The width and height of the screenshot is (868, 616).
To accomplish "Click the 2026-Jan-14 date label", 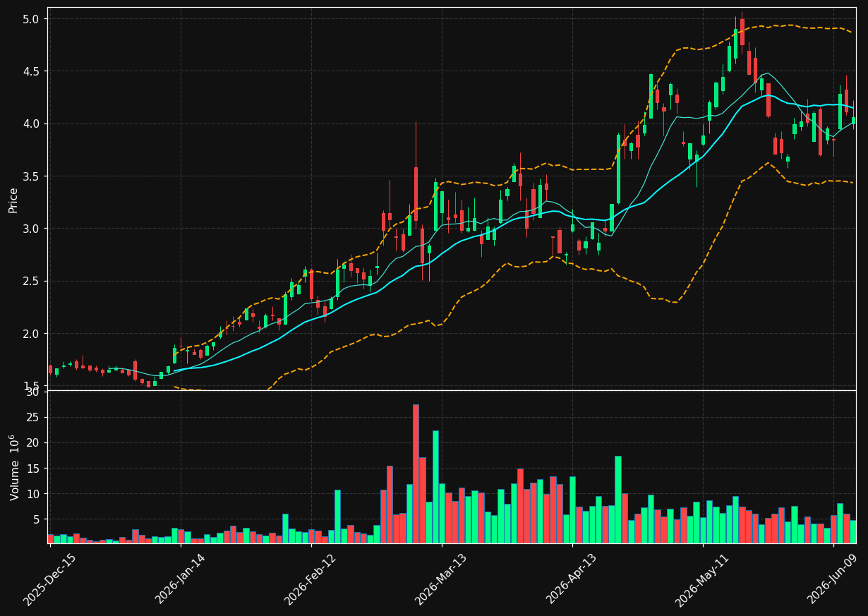I will 181,579.
